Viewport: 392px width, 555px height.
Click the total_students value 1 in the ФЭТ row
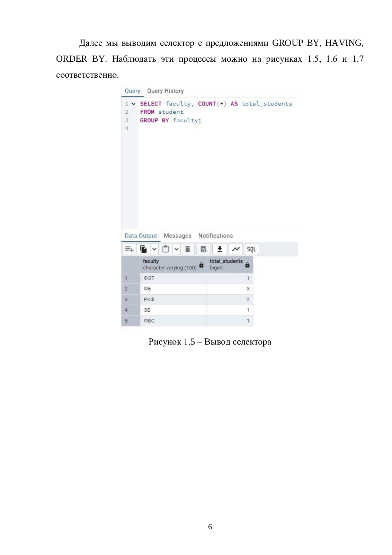tap(230, 278)
